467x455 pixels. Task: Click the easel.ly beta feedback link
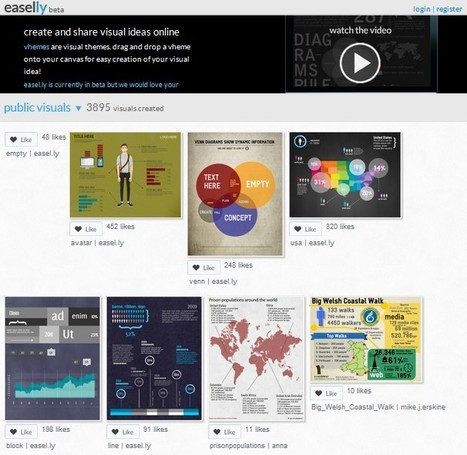[x=101, y=85]
